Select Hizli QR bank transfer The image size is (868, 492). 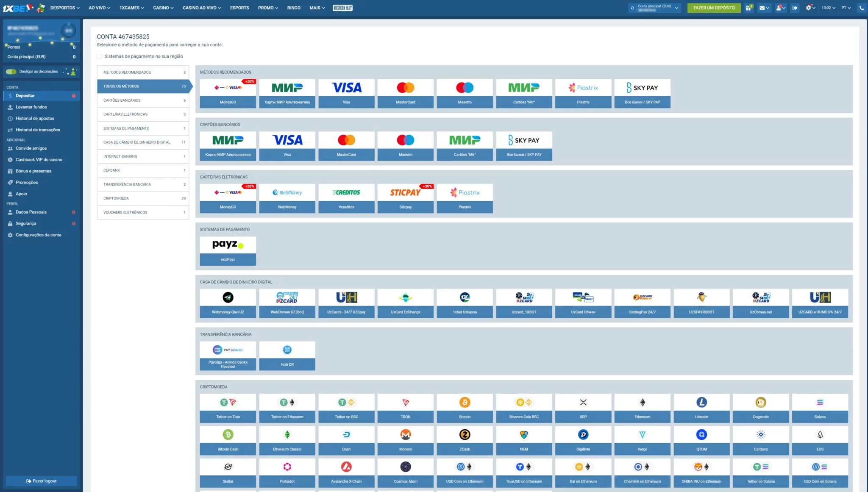pyautogui.click(x=287, y=356)
